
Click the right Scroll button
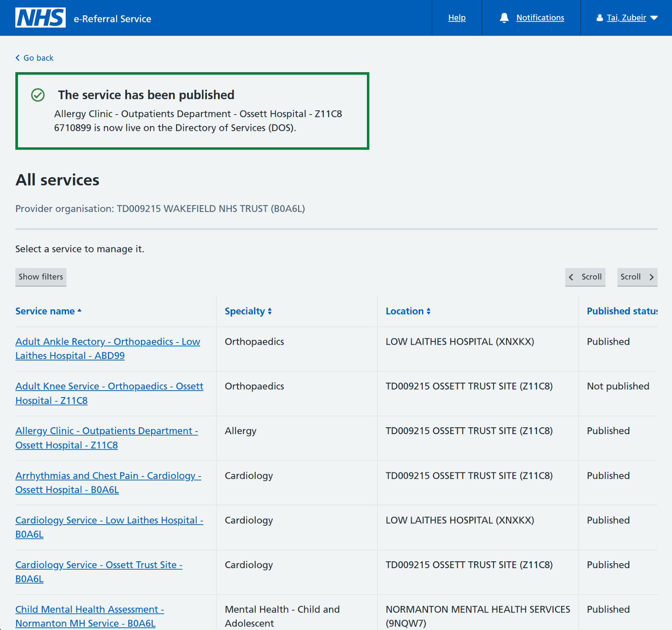pos(637,277)
